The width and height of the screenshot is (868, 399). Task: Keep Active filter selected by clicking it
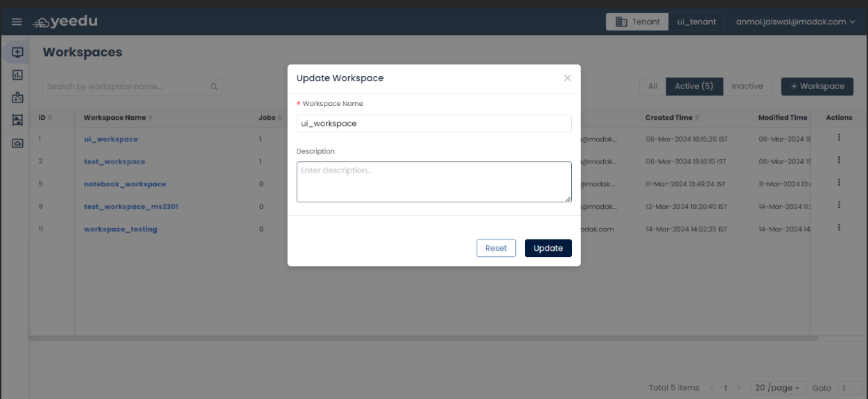pos(695,86)
